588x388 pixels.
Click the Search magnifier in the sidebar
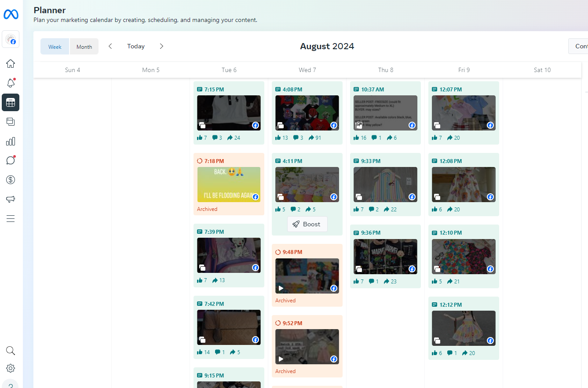coord(11,351)
